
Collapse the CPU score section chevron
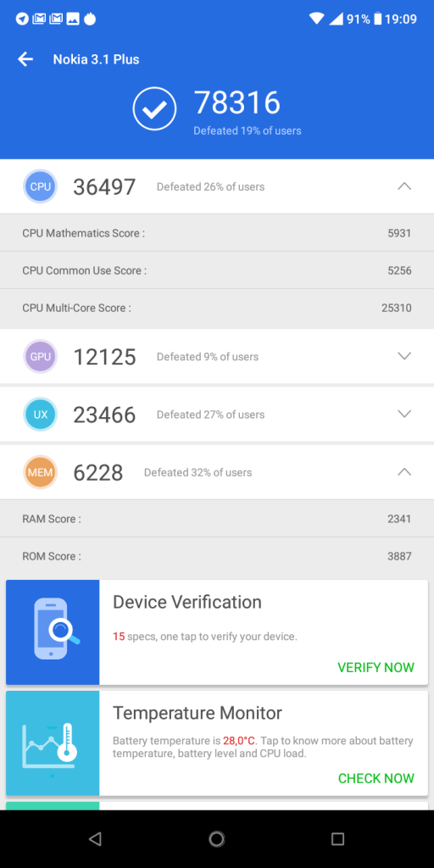[x=404, y=186]
